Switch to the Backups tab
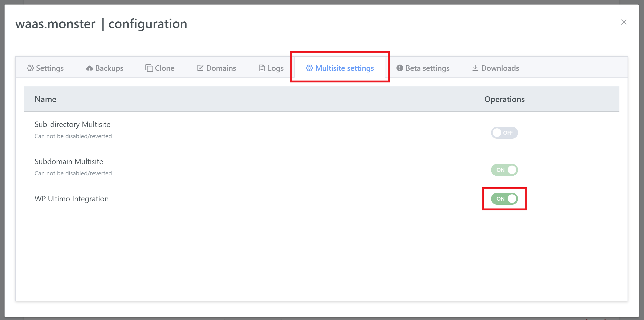The width and height of the screenshot is (644, 320). click(105, 68)
